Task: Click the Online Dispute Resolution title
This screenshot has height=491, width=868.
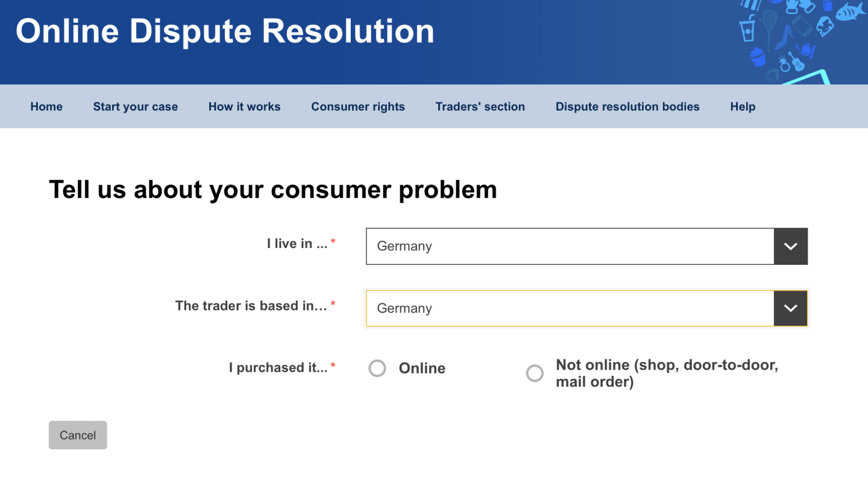Action: click(x=225, y=31)
